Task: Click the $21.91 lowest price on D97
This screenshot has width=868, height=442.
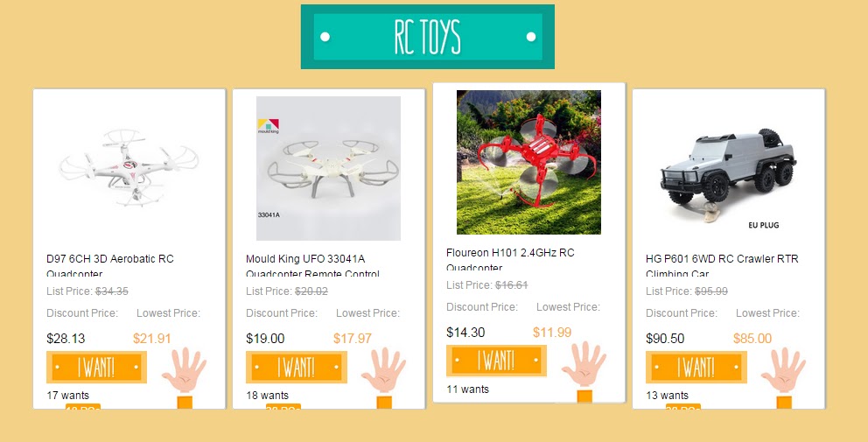Action: (x=151, y=339)
